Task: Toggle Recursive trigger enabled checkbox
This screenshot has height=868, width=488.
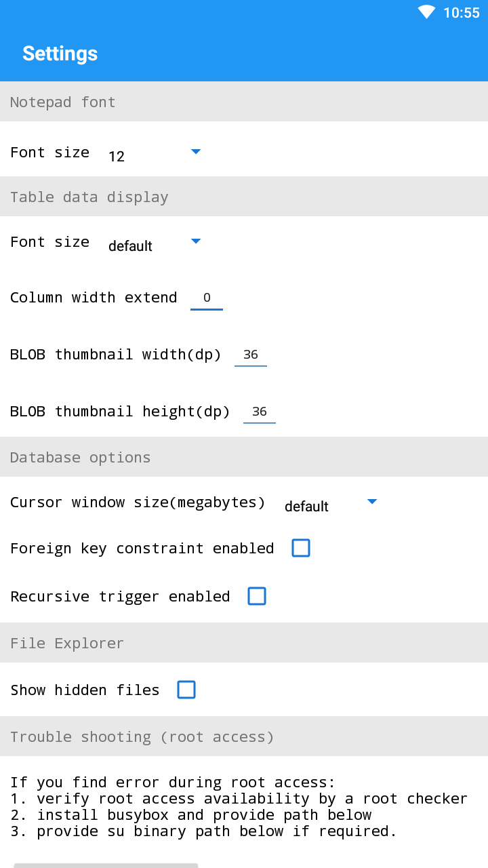Action: point(257,596)
